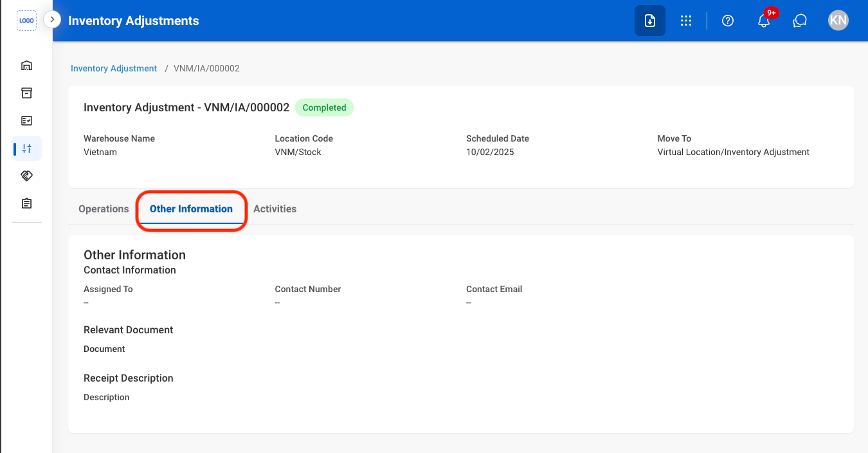Open the checklist icon in the sidebar
The height and width of the screenshot is (453, 868).
[x=26, y=121]
